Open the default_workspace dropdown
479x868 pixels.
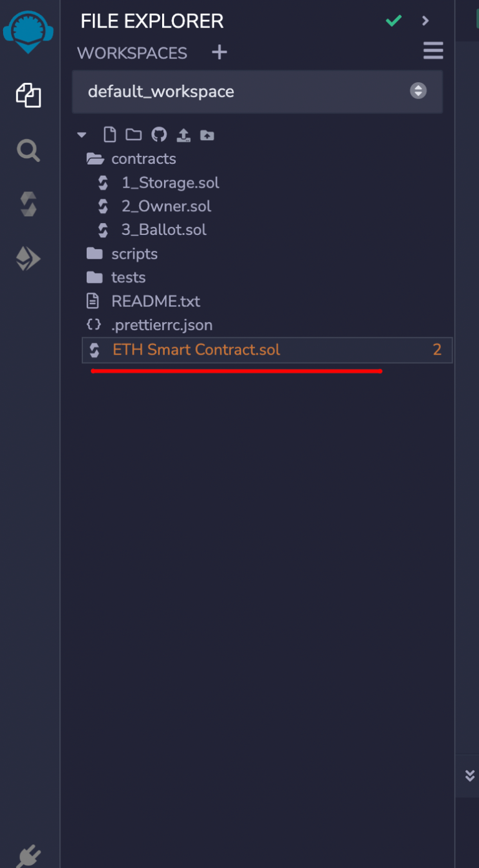pyautogui.click(x=257, y=92)
